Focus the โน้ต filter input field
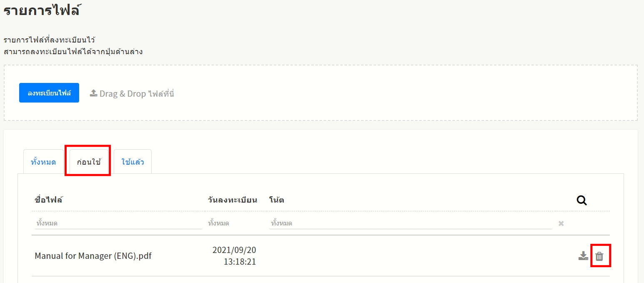Viewport: 644px width, 283px height. tap(410, 223)
